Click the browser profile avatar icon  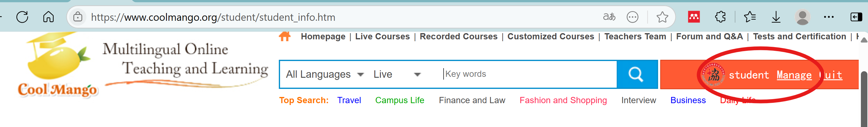click(802, 17)
